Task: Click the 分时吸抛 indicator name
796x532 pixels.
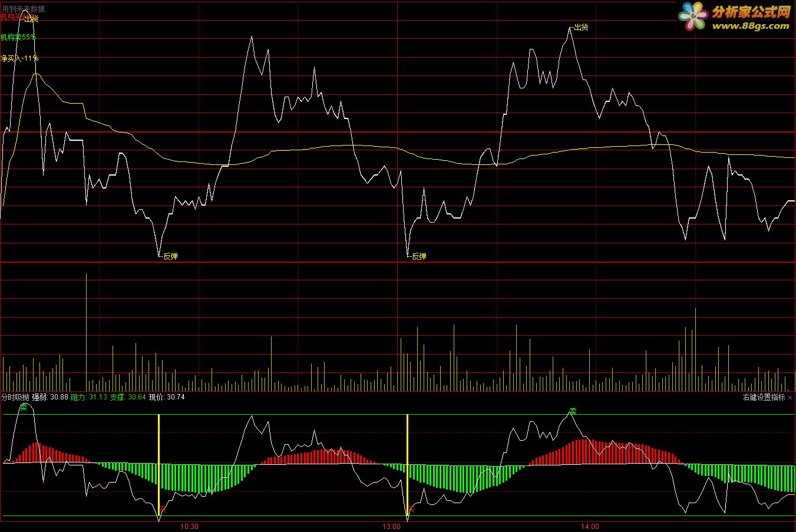Action: [x=15, y=397]
